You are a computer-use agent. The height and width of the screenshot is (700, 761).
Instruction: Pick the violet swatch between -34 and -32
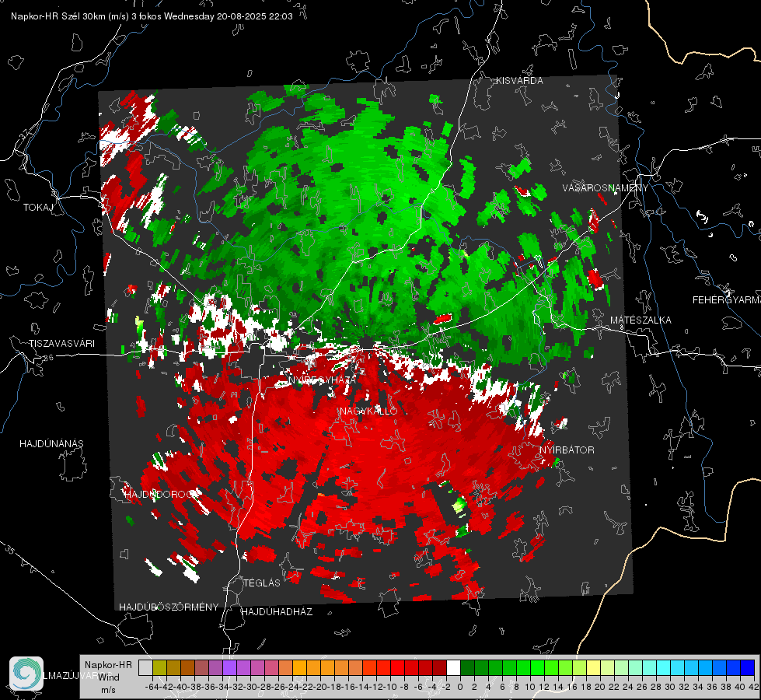pyautogui.click(x=229, y=668)
